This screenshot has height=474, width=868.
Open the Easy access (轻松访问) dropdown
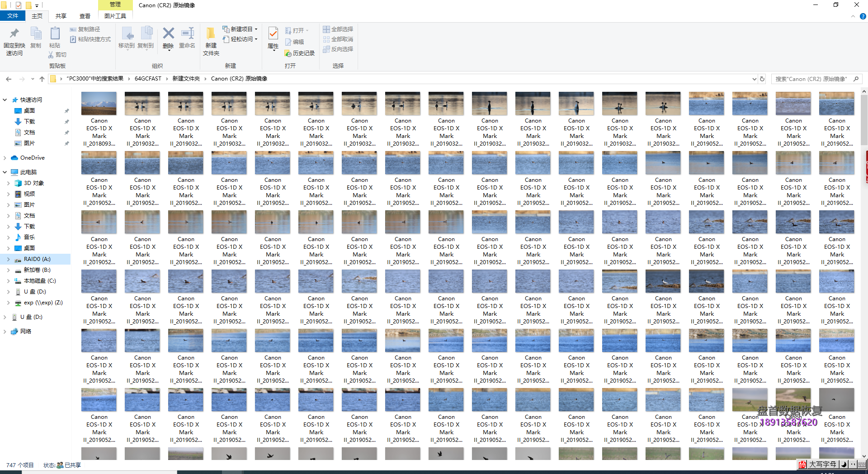tap(240, 39)
